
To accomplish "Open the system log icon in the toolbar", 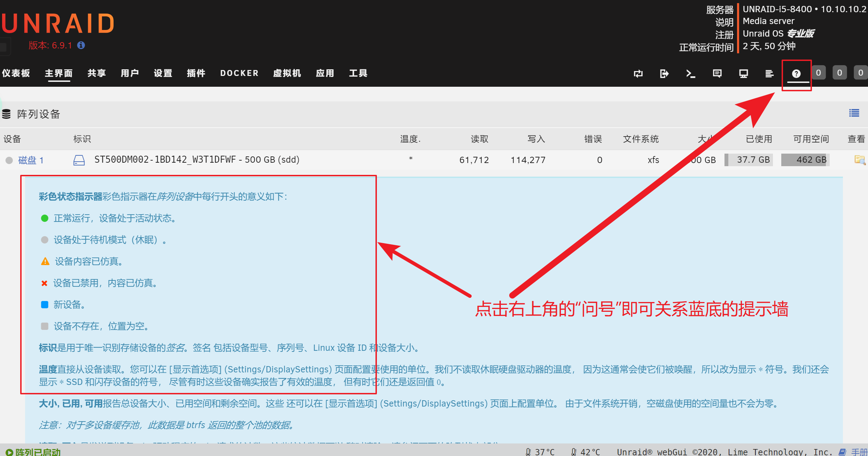I will 769,74.
